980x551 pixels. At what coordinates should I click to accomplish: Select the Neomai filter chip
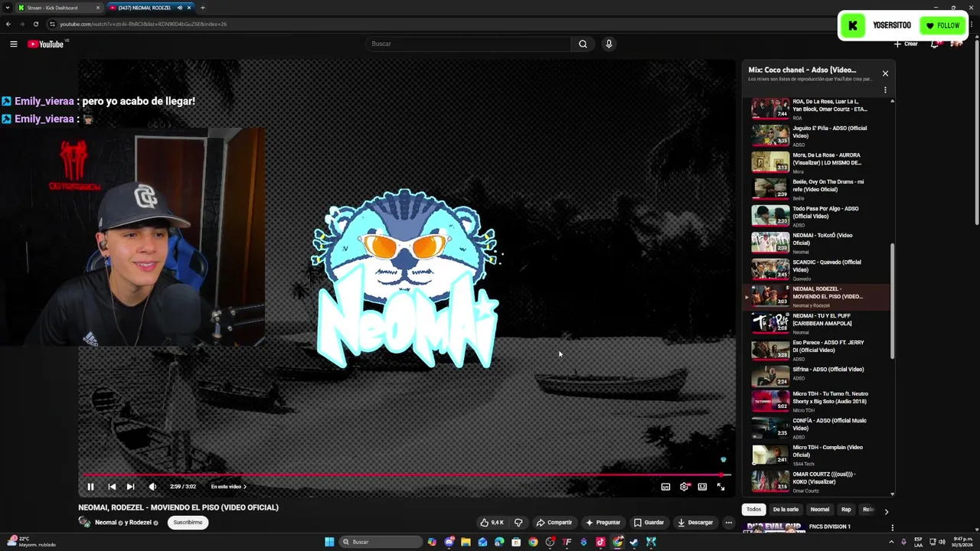coord(820,510)
